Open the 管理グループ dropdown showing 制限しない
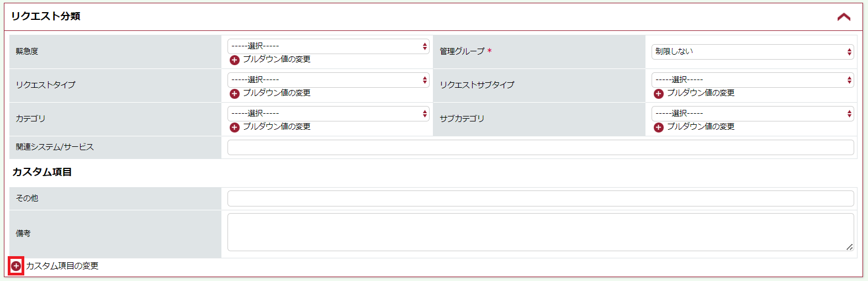This screenshot has height=281, width=868. click(x=753, y=52)
